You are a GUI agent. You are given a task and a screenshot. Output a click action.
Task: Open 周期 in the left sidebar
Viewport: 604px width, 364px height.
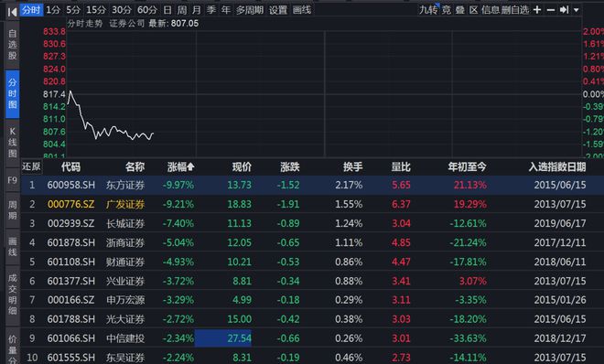coord(12,210)
